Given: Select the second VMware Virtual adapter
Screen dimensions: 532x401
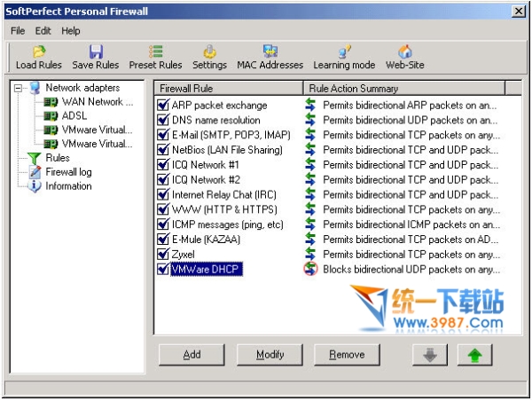Looking at the screenshot, I should click(x=97, y=144).
